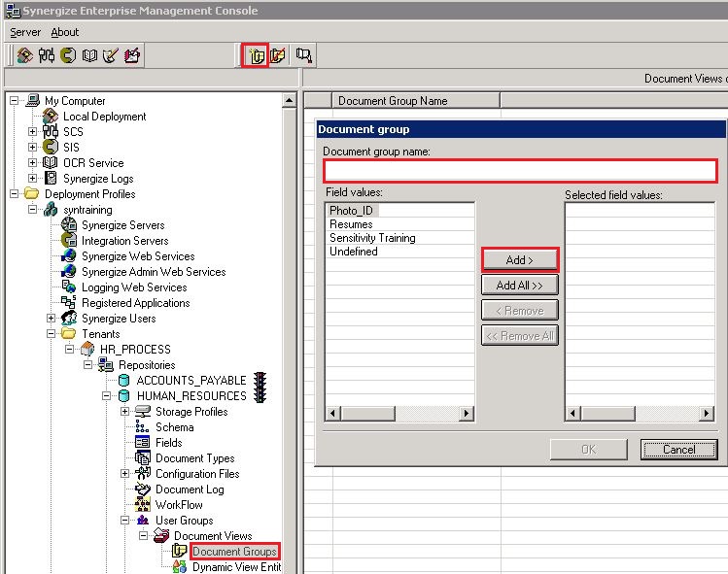The image size is (728, 574).
Task: Expand the Configuration Files node
Action: (124, 473)
